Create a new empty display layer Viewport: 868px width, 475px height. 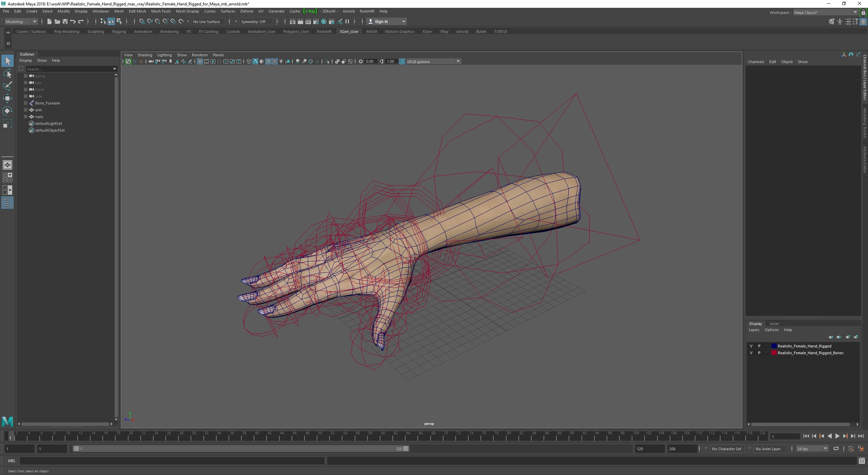click(848, 337)
